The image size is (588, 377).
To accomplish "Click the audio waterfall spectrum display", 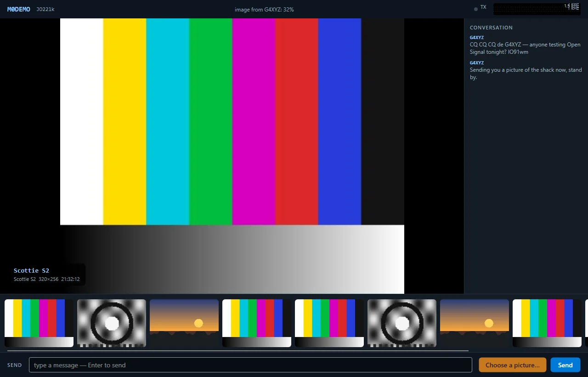I will 537,9.
